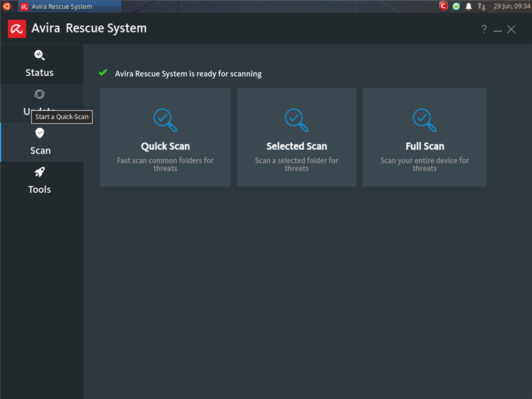Screen dimensions: 532x399
Task: Click the Full Scan magnifier icon
Action: pyautogui.click(x=425, y=120)
